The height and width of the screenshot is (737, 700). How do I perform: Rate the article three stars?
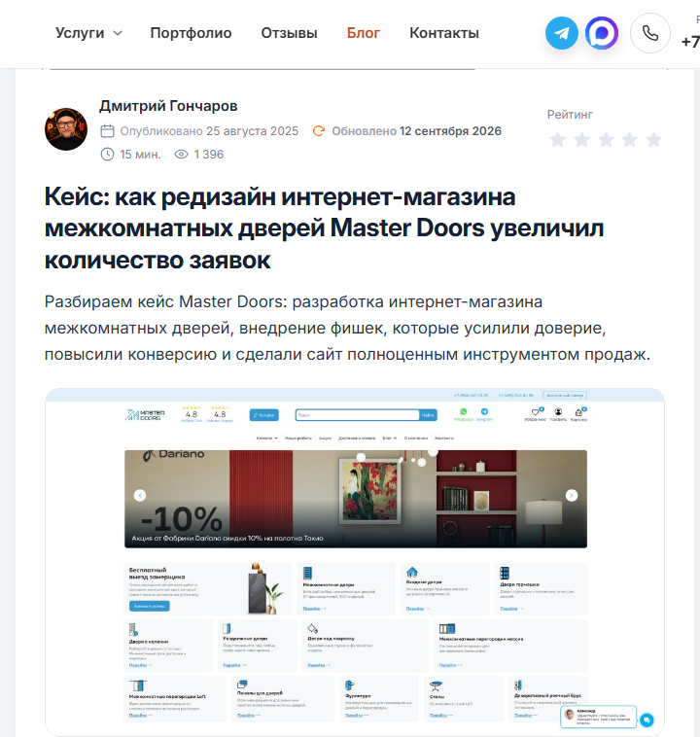tap(606, 140)
